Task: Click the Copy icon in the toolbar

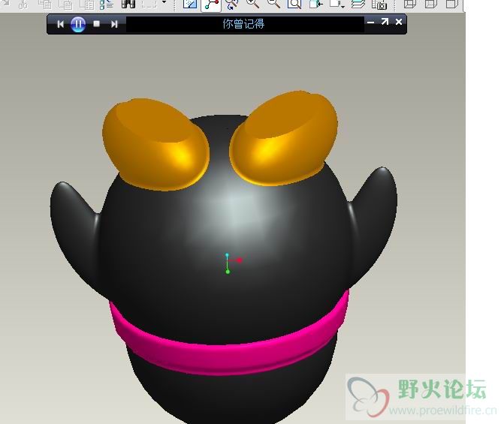Action: [44, 5]
